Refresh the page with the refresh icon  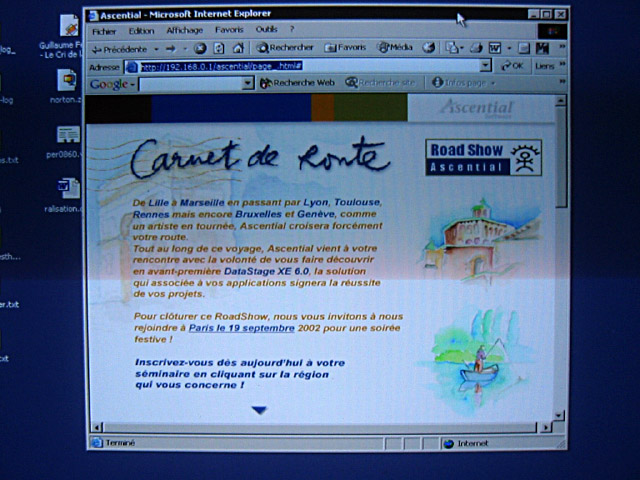tap(219, 49)
